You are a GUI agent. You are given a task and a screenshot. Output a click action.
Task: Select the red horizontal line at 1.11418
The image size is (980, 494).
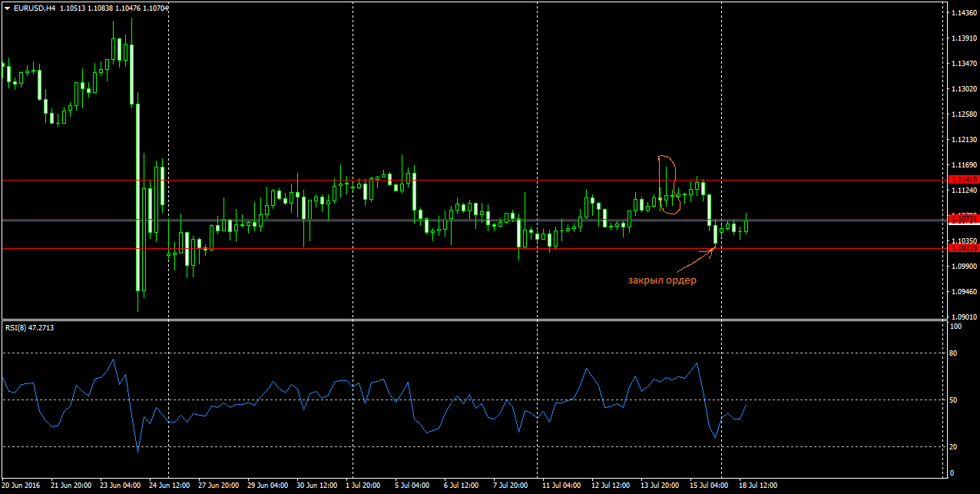pyautogui.click(x=475, y=180)
